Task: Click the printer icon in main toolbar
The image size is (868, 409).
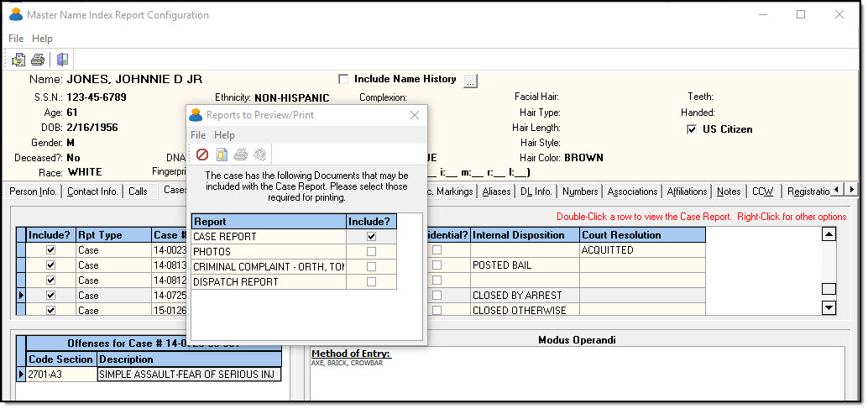Action: (38, 60)
